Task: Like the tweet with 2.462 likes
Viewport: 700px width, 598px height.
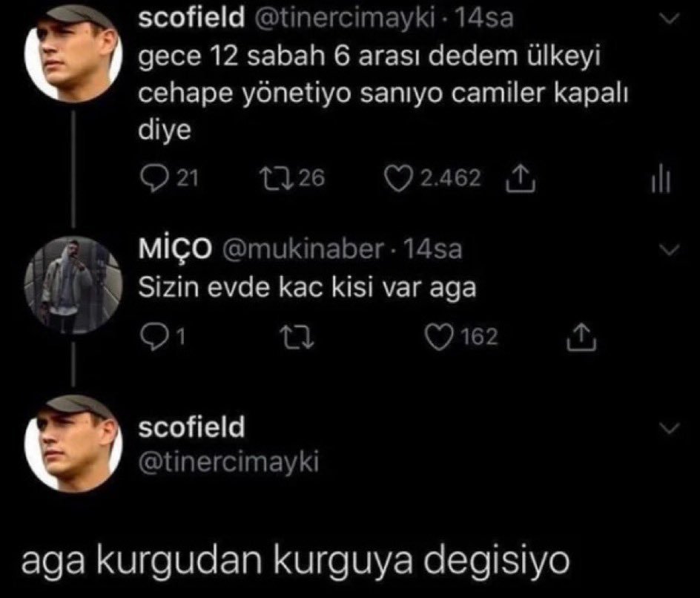Action: tap(401, 178)
